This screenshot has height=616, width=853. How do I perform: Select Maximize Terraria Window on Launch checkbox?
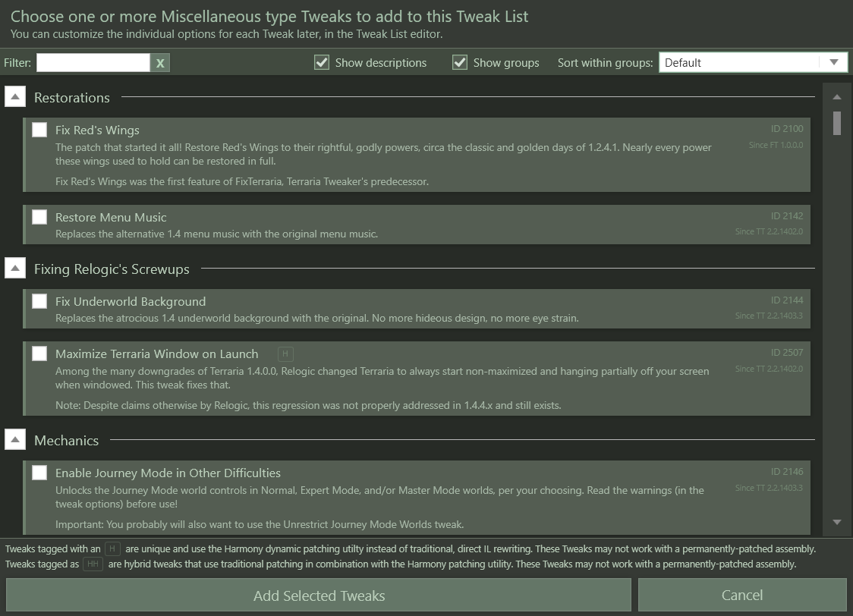click(x=39, y=354)
